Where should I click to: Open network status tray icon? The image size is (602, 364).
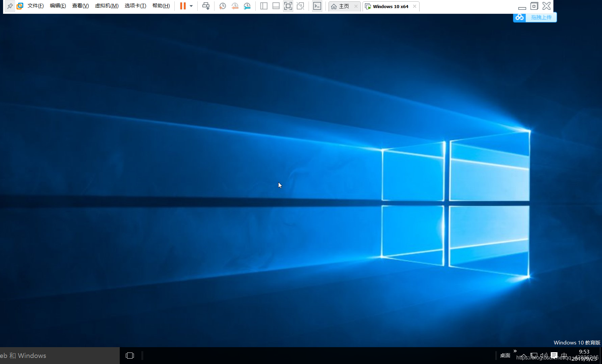(534, 356)
